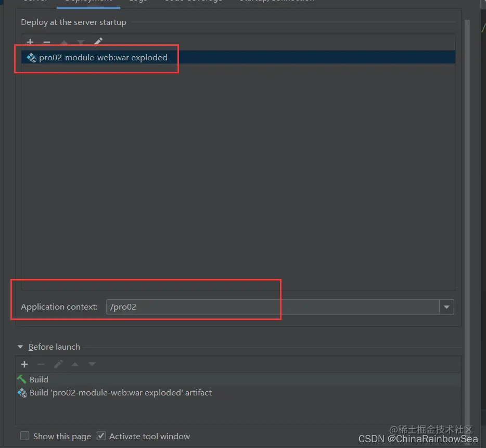Select the pro02-module-web:war exploded artifact row
The height and width of the screenshot is (448, 486).
238,57
